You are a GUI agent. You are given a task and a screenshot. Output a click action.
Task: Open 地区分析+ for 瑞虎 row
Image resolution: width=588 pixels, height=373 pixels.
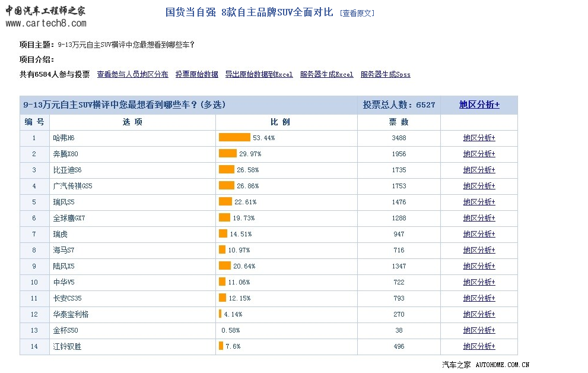pos(479,234)
